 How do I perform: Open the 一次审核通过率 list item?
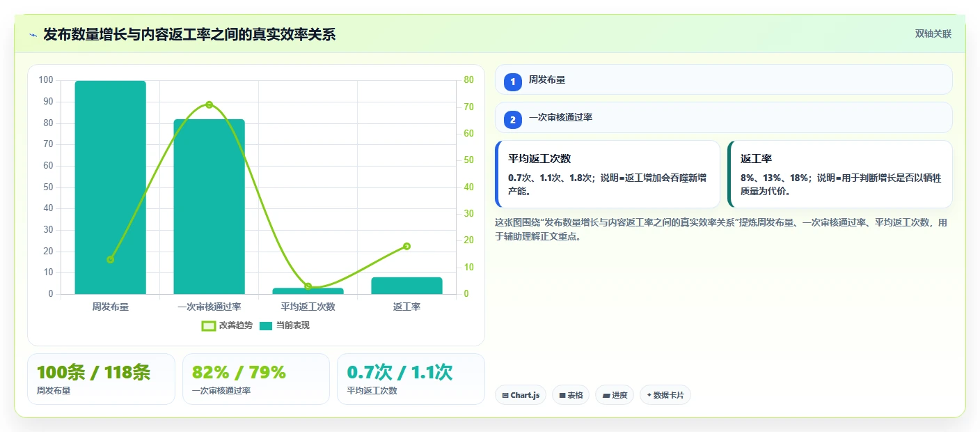coord(723,118)
